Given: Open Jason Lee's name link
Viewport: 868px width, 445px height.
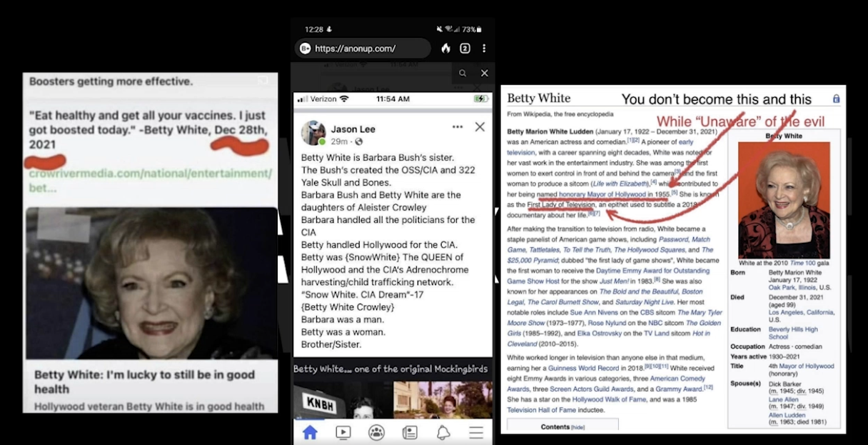Looking at the screenshot, I should pos(353,129).
